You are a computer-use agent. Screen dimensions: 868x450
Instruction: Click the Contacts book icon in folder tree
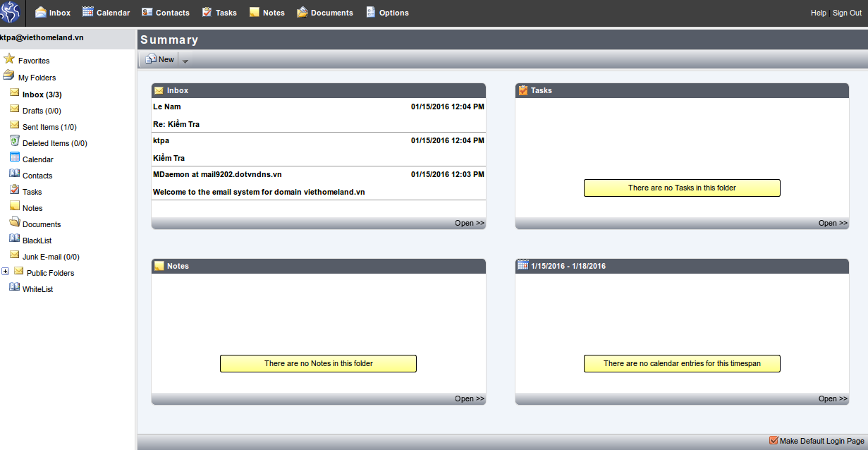pos(15,174)
